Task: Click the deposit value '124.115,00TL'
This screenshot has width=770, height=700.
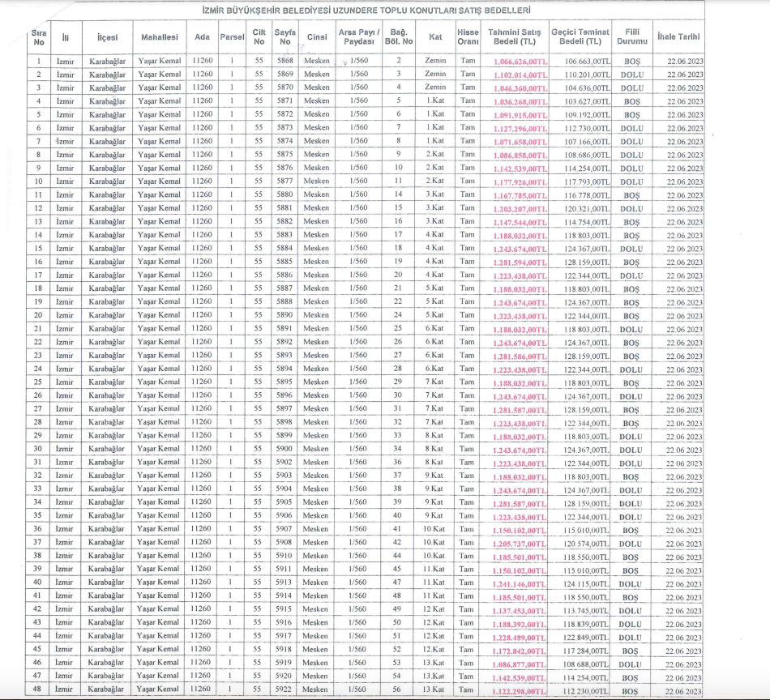Action: (x=586, y=584)
